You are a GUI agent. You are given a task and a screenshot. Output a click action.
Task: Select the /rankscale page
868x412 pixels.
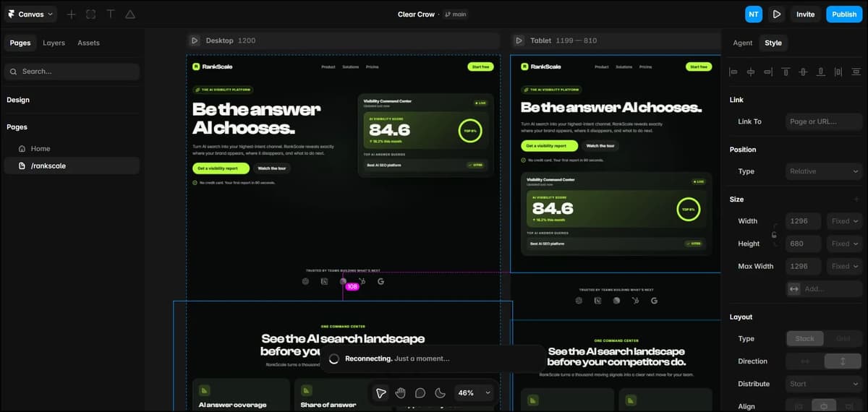point(72,166)
